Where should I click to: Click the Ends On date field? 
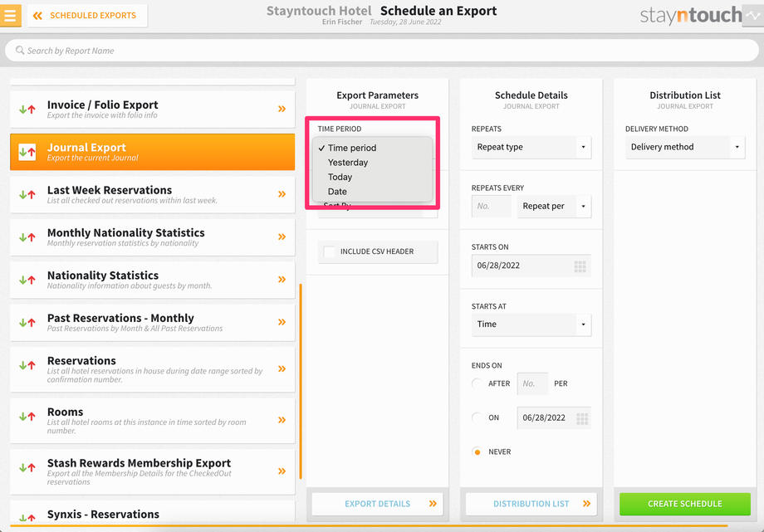pyautogui.click(x=554, y=418)
